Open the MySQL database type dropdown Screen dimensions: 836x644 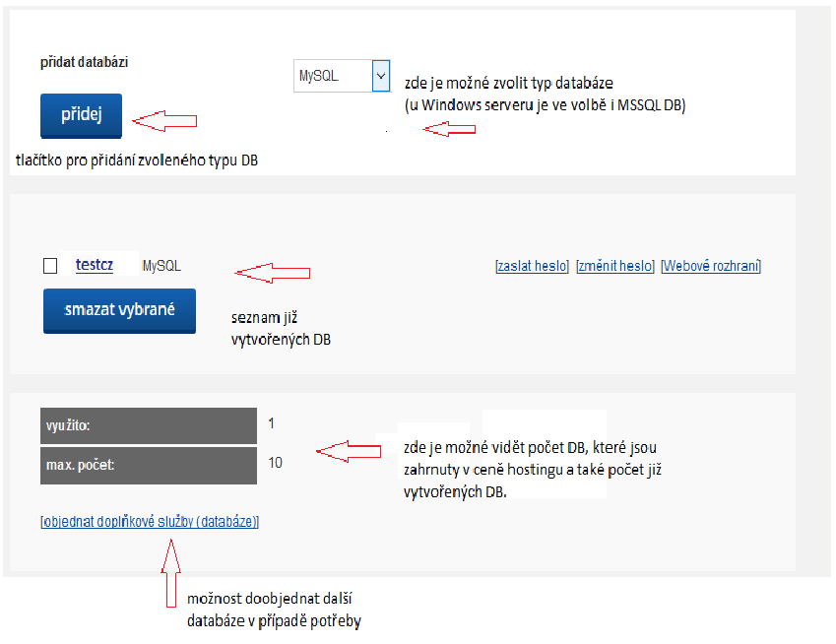342,76
